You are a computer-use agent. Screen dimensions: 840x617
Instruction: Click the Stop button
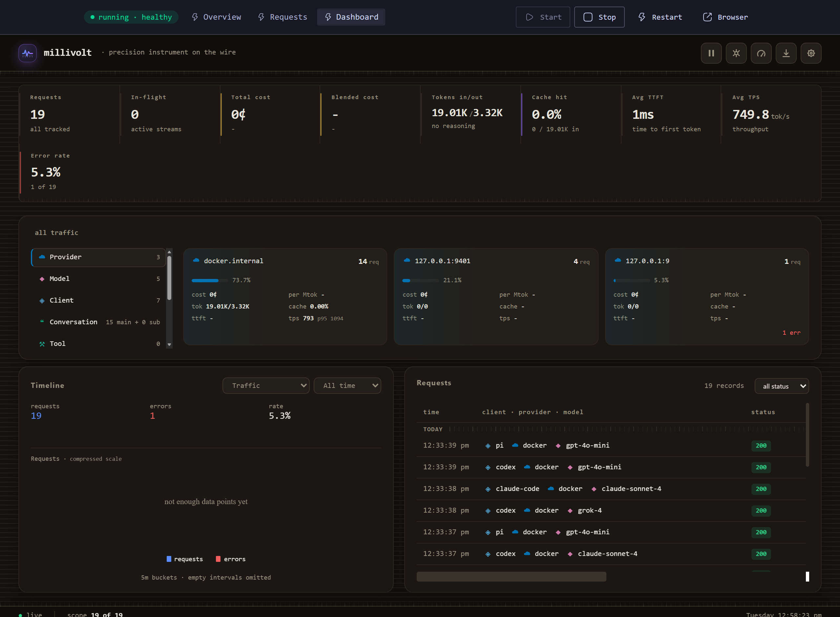599,17
